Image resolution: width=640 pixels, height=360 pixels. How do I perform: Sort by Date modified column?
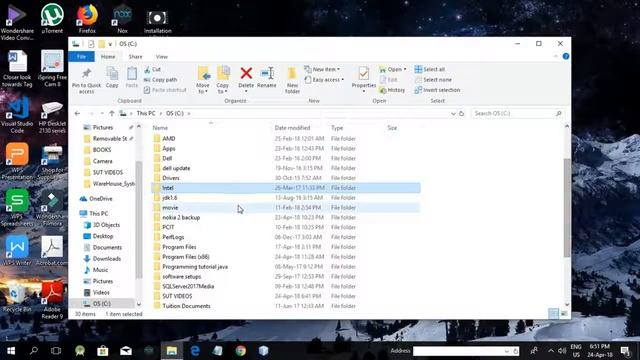[292, 128]
